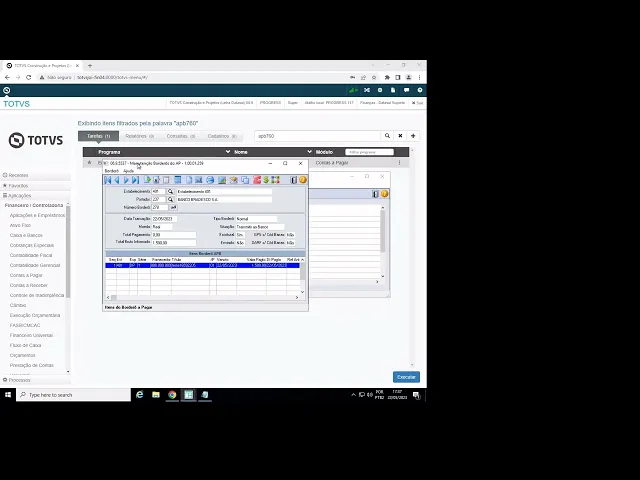Clear the apb760 search with X
This screenshot has height=480, width=640.
(x=400, y=136)
